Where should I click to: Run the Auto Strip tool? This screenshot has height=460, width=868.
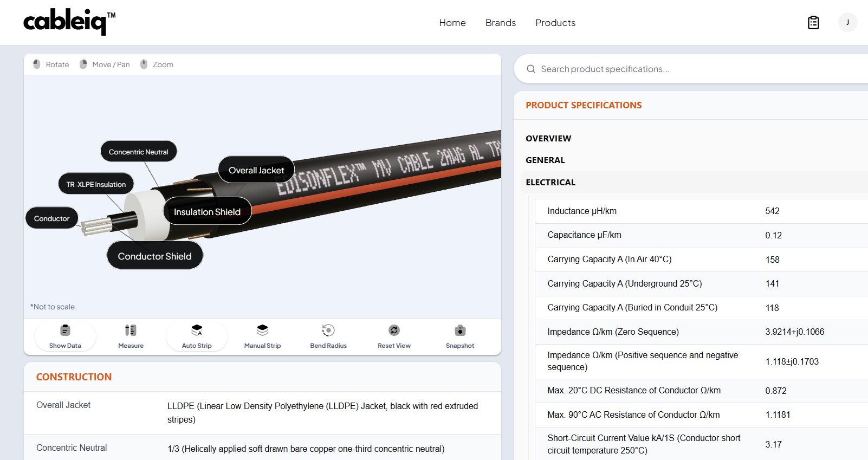pyautogui.click(x=197, y=336)
